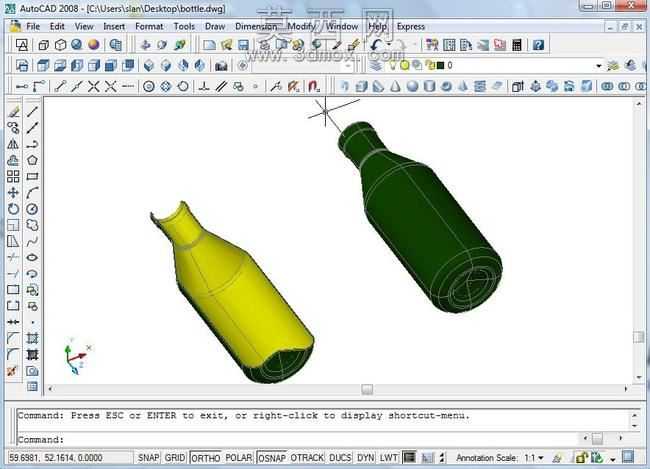The height and width of the screenshot is (469, 650).
Task: Click the Undo arrow icon
Action: point(376,44)
